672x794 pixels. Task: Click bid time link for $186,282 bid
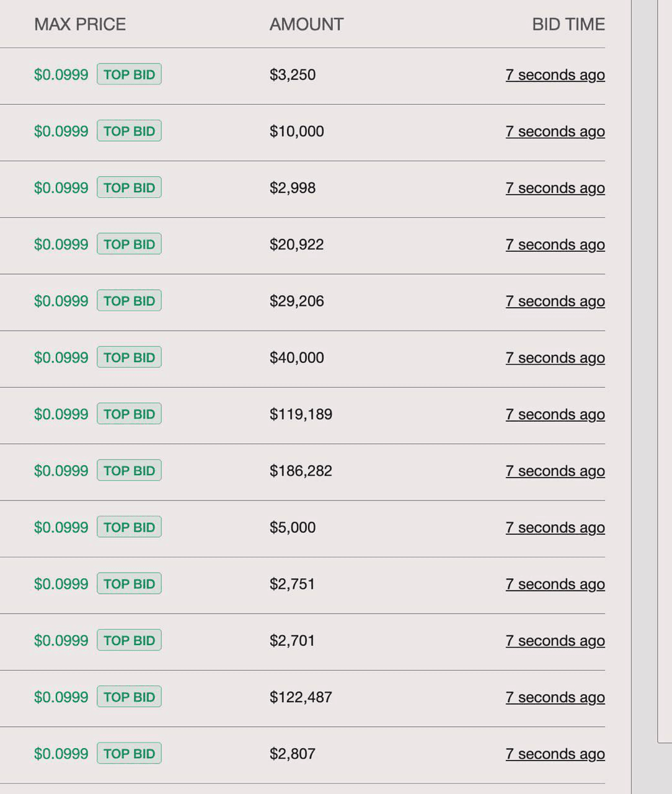click(x=555, y=471)
